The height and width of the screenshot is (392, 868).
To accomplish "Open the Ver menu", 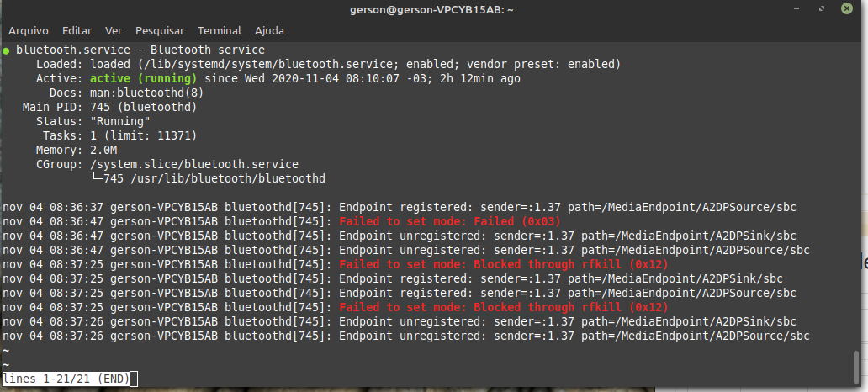I will pyautogui.click(x=114, y=31).
